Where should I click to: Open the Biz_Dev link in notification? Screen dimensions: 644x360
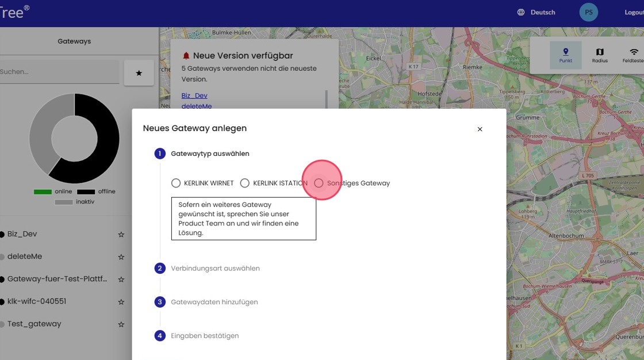click(x=194, y=95)
